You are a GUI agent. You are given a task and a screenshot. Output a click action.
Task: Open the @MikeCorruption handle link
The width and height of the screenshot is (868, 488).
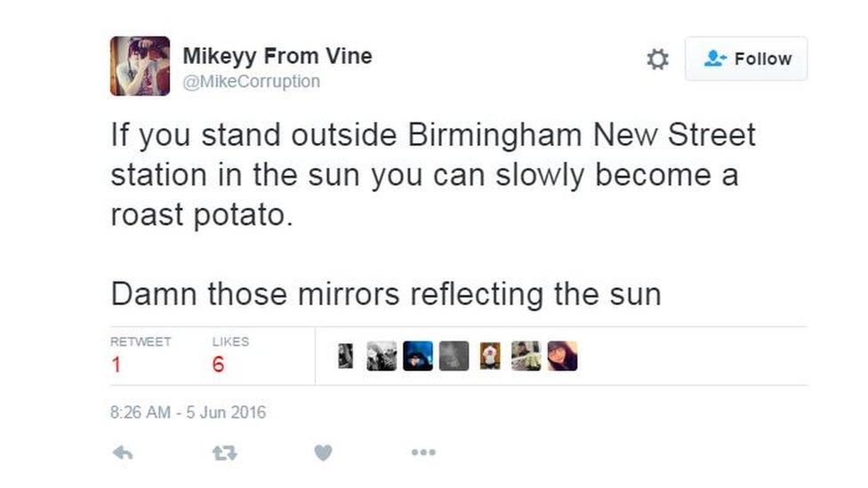251,82
